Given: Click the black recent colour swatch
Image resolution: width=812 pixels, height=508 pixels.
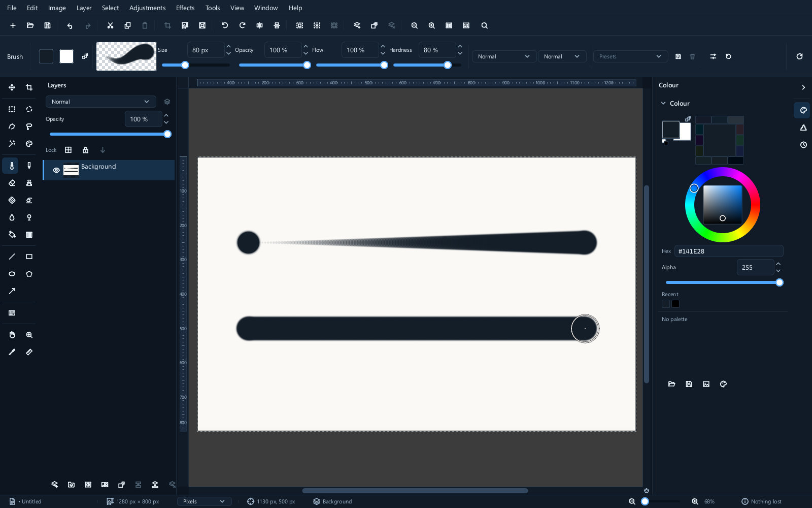Looking at the screenshot, I should click(x=675, y=304).
